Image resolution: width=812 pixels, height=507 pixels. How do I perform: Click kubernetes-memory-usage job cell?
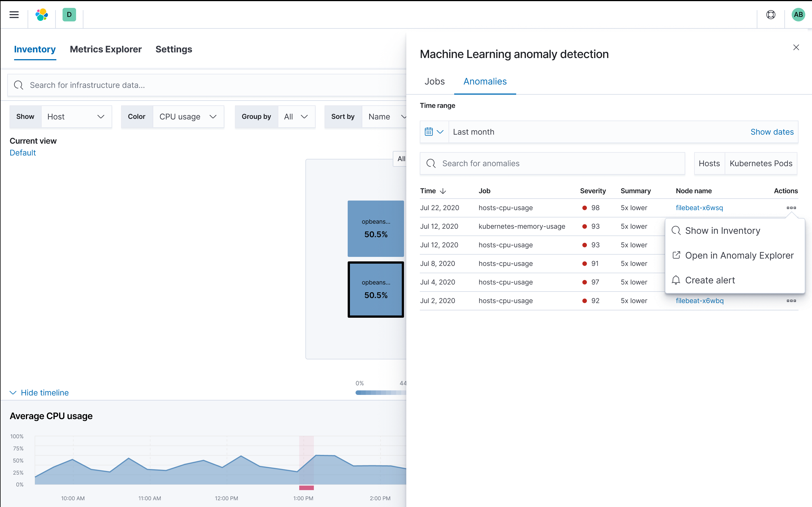pos(522,226)
